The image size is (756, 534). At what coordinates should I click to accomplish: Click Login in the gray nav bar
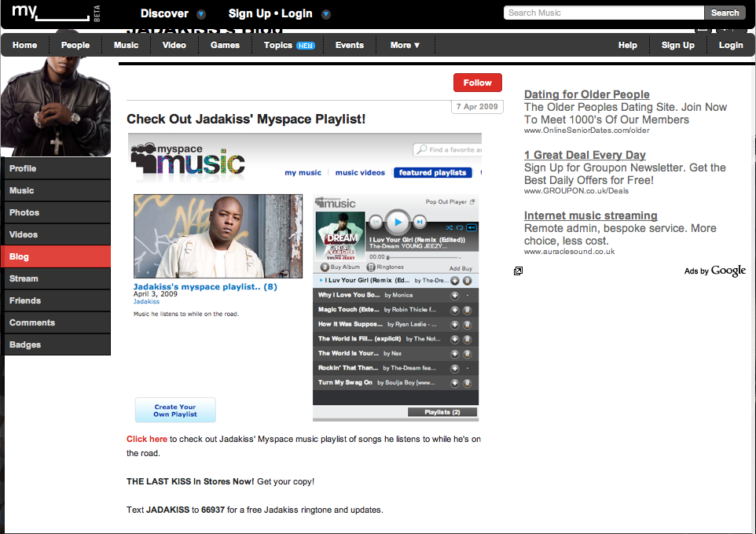(731, 46)
